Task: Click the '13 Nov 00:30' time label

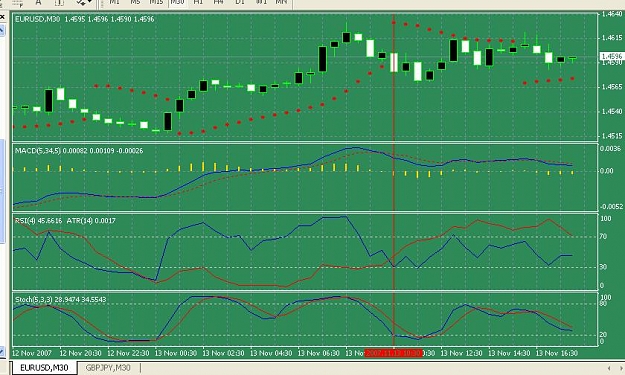Action: 176,353
